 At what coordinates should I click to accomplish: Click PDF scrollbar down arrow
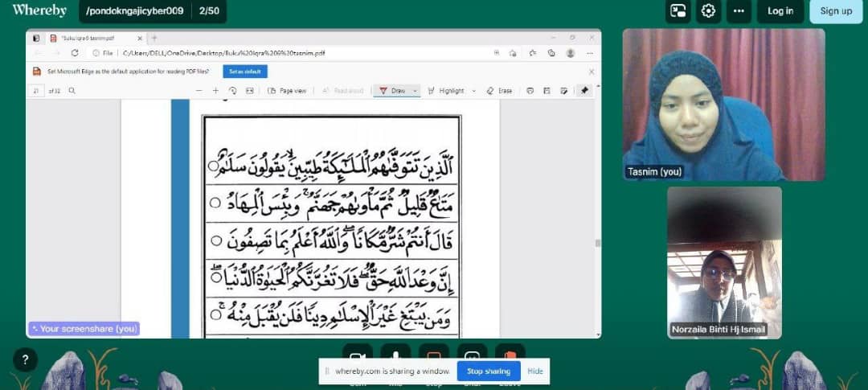pyautogui.click(x=598, y=335)
